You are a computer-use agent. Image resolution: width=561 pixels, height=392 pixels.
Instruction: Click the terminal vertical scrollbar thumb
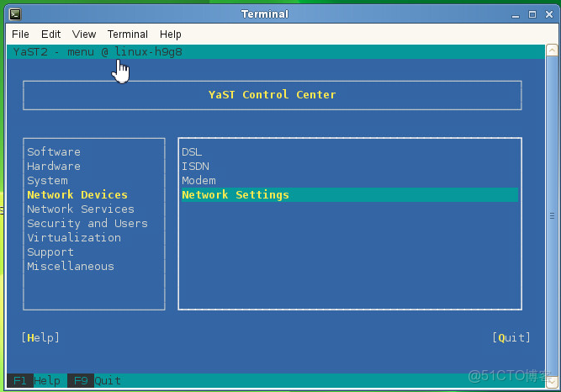click(552, 215)
